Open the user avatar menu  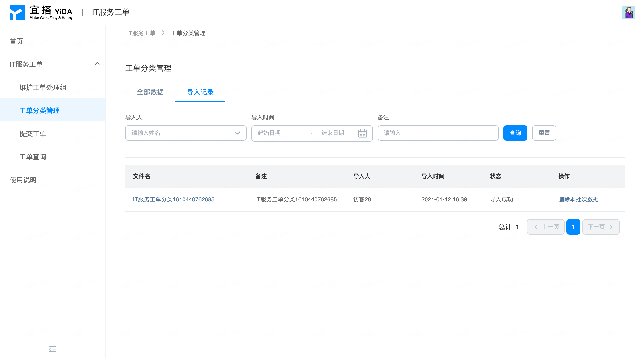tap(628, 13)
